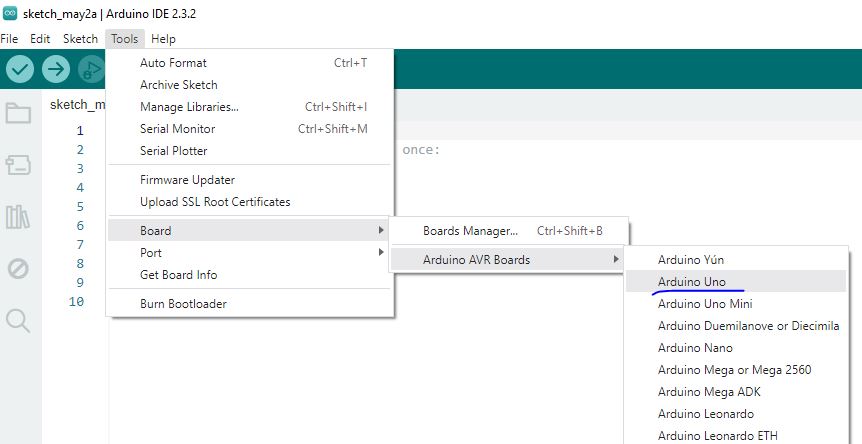The width and height of the screenshot is (862, 444).
Task: Open the Edit menu
Action: pyautogui.click(x=40, y=39)
